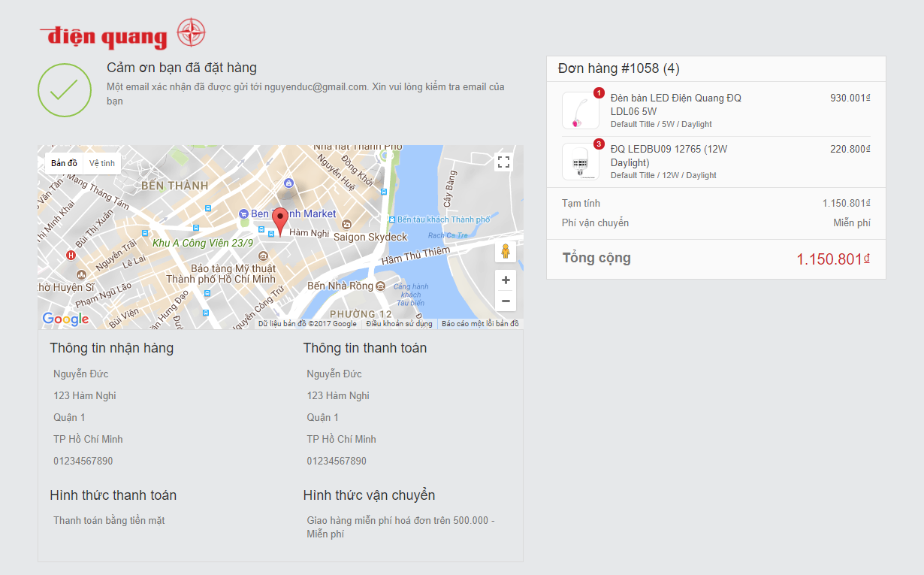The height and width of the screenshot is (575, 924).
Task: Zoom out the map with minus button
Action: click(506, 301)
